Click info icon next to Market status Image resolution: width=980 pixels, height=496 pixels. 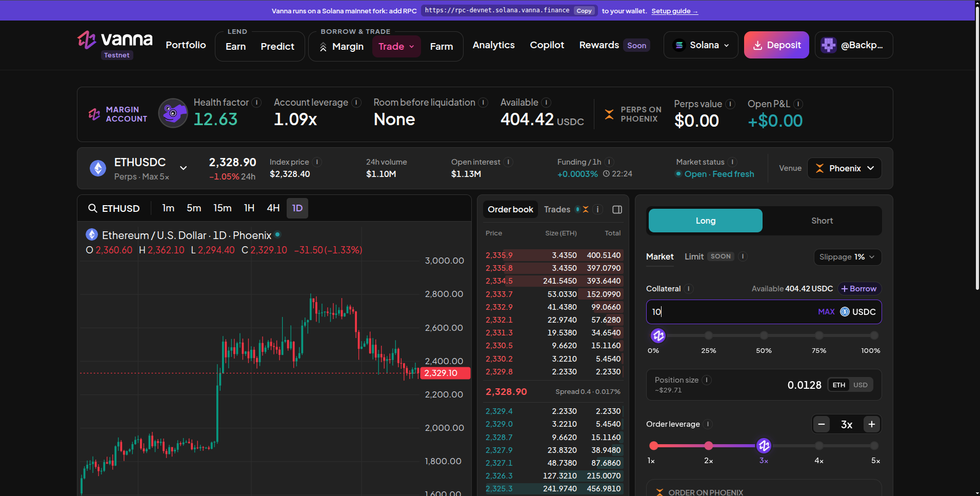pos(732,162)
